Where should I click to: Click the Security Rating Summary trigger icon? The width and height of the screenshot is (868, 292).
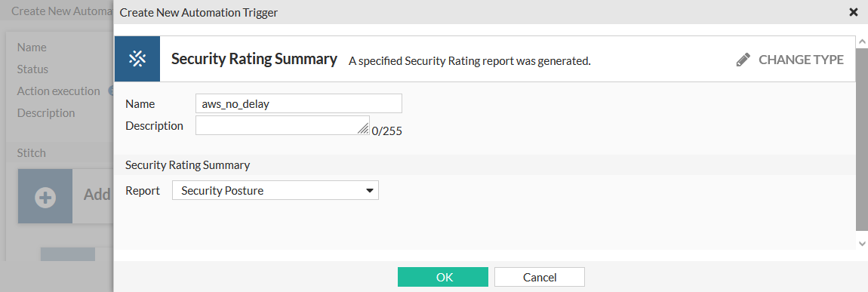coord(137,59)
